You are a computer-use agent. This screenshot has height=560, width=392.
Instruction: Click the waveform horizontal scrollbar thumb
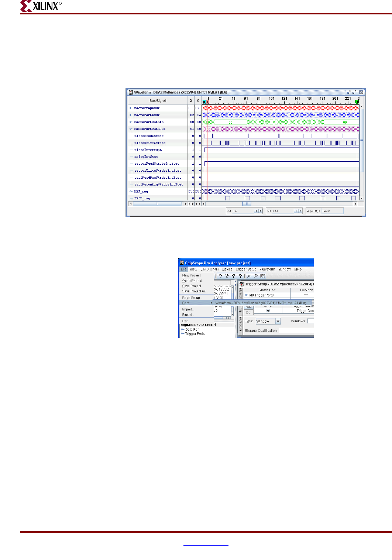pos(247,203)
